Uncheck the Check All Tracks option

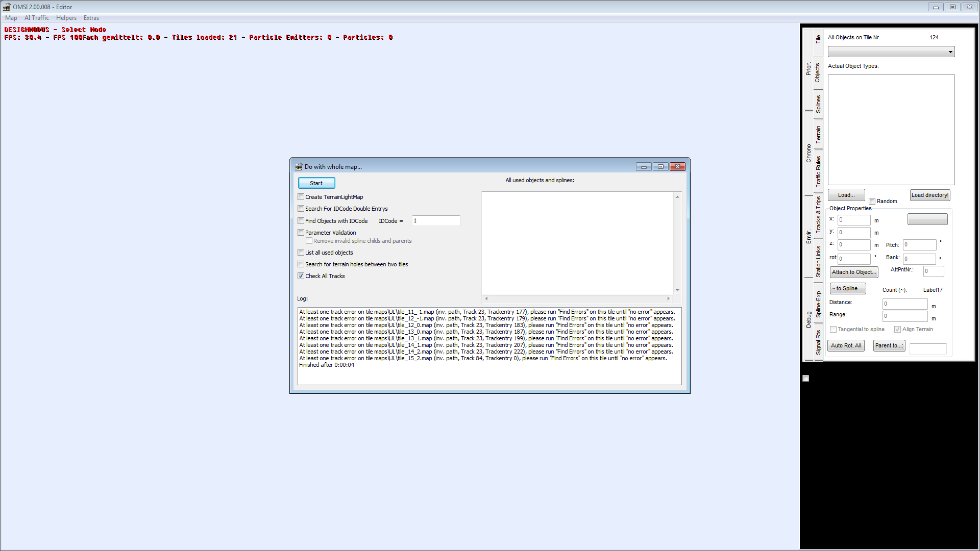pos(301,276)
